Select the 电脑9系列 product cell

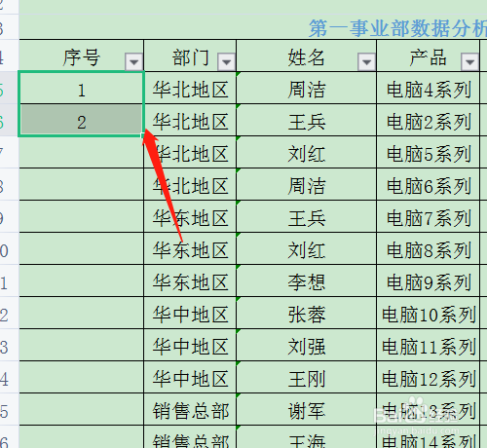429,280
